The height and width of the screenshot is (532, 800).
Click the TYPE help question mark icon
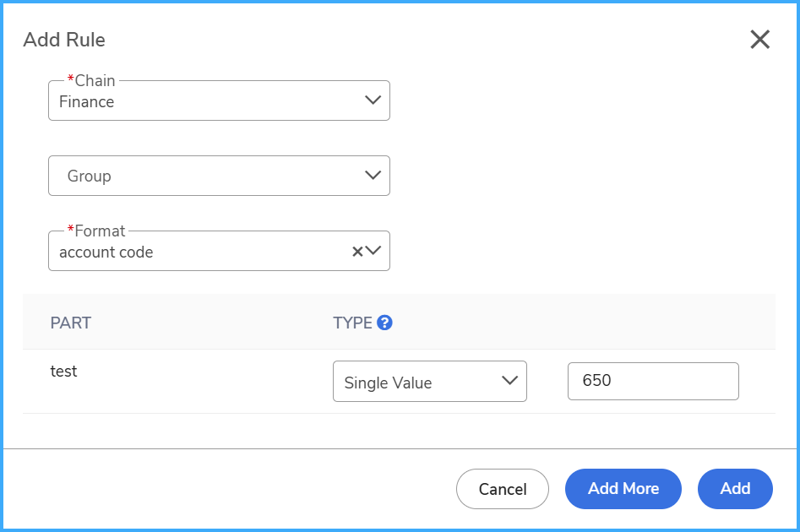pos(384,323)
